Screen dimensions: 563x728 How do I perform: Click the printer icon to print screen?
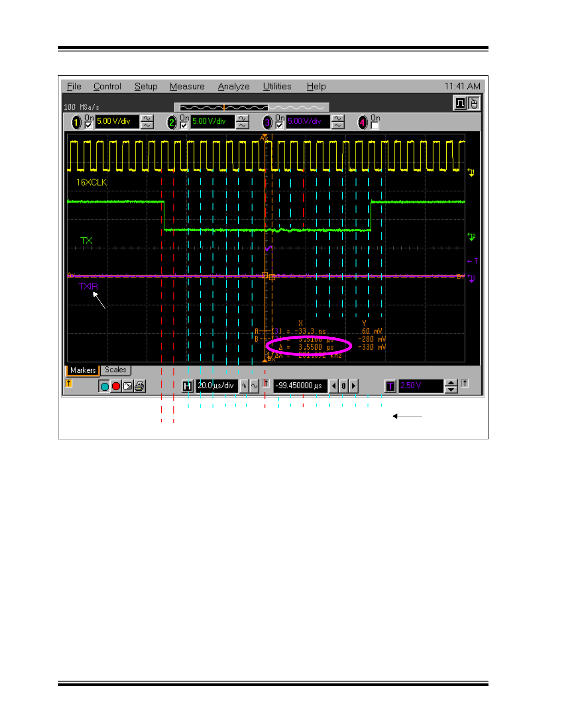click(140, 387)
